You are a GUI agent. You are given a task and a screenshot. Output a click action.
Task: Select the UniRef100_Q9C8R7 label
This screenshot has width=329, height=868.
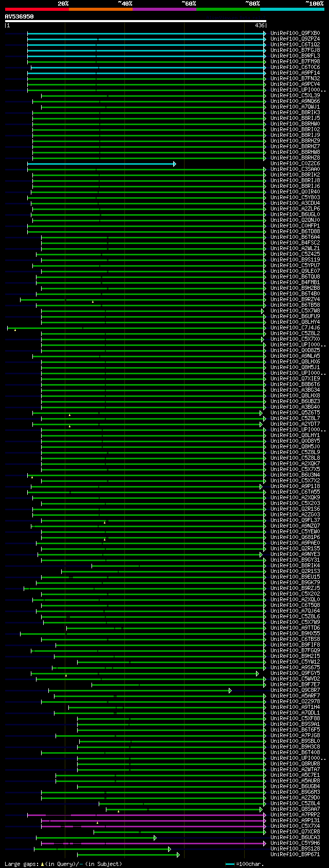tap(295, 690)
